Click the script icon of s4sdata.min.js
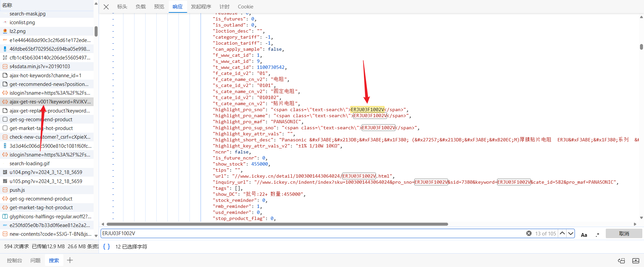The height and width of the screenshot is (267, 644). [x=5, y=66]
